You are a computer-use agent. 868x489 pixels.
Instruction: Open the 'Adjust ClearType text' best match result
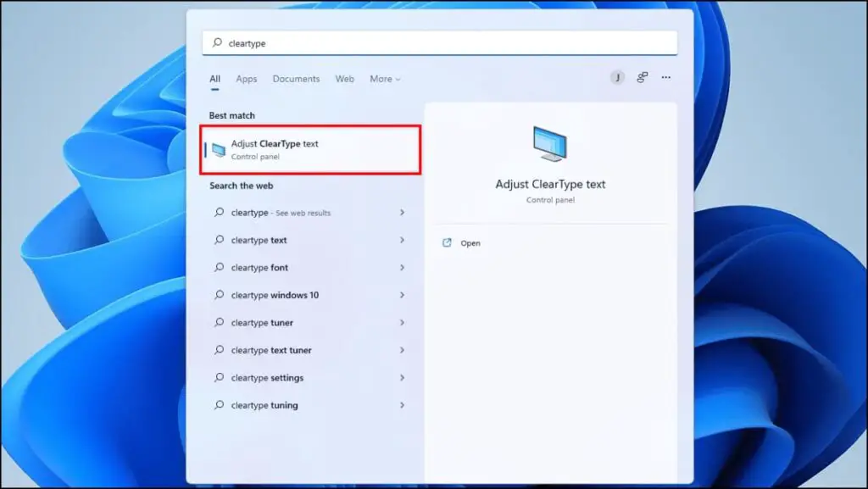[x=310, y=149]
